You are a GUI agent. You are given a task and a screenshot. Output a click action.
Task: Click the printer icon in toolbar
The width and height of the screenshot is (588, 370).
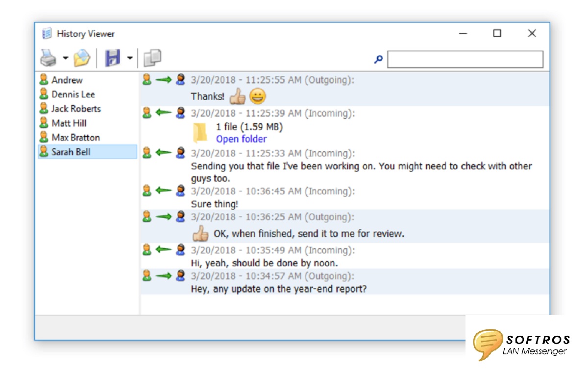48,59
